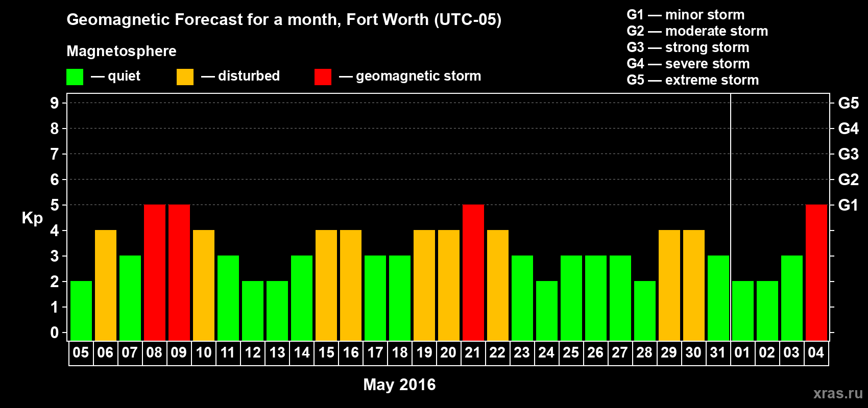Click the orange bar for day 15
The height and width of the screenshot is (408, 868).
tap(326, 285)
